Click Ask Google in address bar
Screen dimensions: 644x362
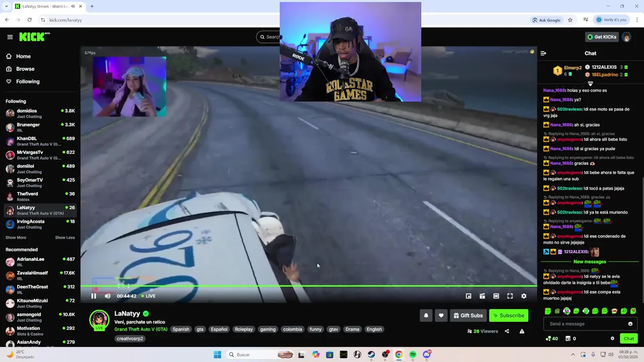point(546,20)
